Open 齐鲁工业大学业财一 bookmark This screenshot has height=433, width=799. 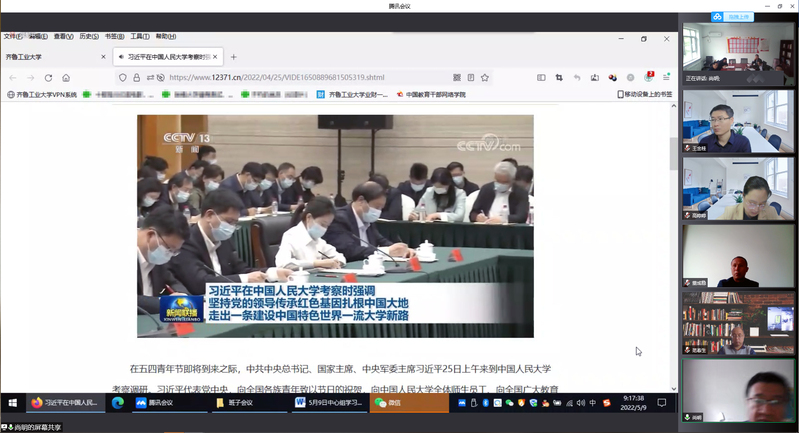tap(352, 95)
